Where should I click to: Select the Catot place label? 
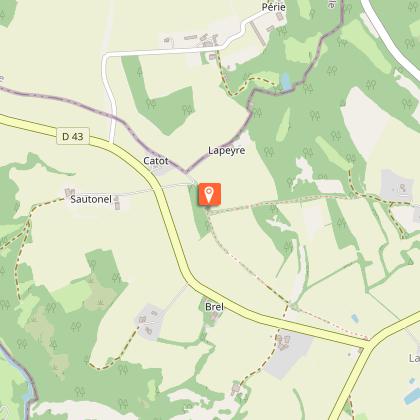pyautogui.click(x=156, y=161)
